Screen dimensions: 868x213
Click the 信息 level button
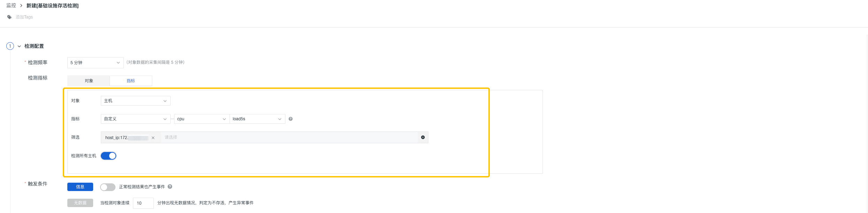tap(80, 187)
